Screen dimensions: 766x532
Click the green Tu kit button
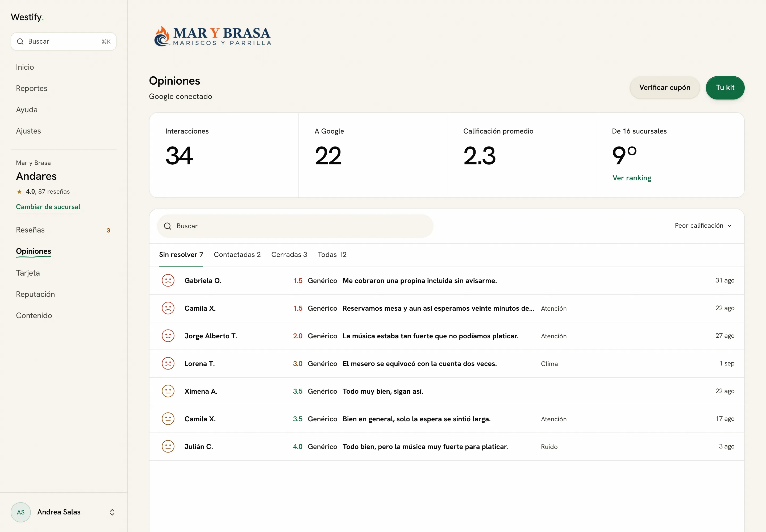[725, 88]
